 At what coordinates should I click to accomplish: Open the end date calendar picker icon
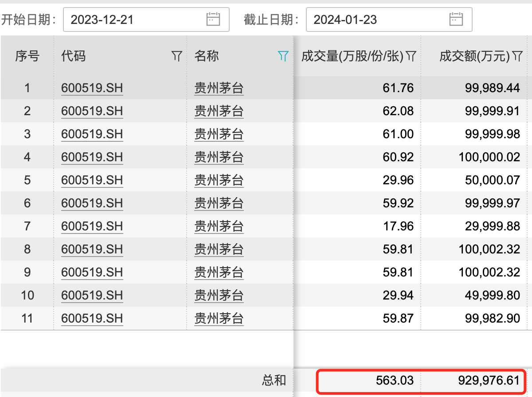(x=456, y=19)
